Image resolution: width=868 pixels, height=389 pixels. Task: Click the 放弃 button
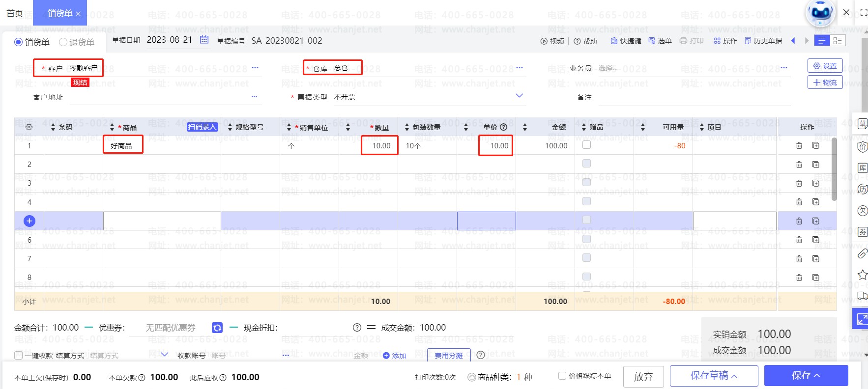click(643, 376)
